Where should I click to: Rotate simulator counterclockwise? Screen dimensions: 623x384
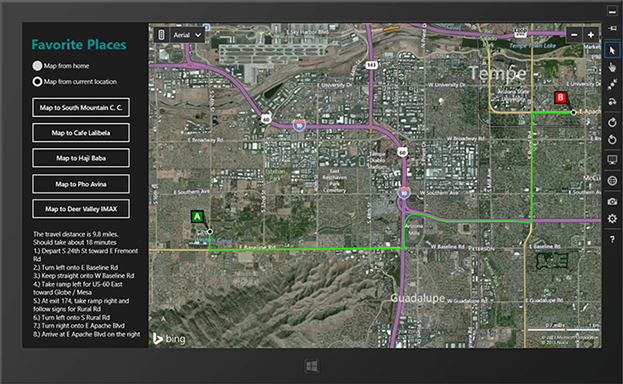612,140
